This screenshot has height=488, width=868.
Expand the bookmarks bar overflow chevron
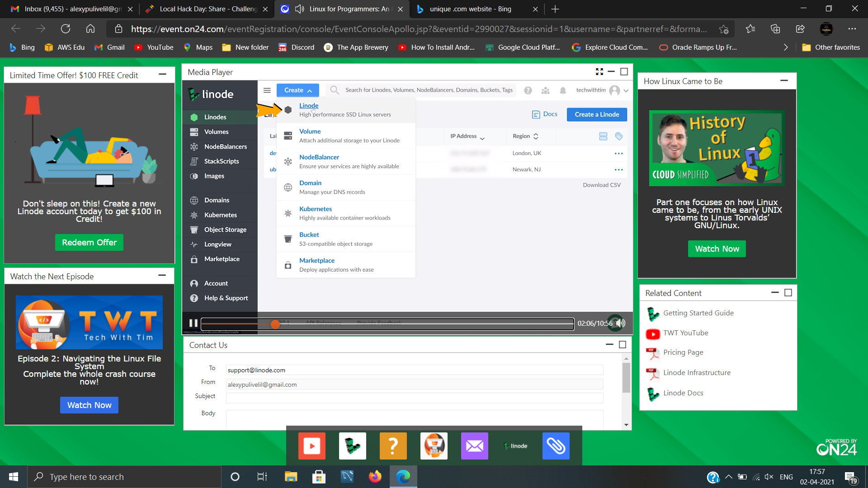pos(786,47)
